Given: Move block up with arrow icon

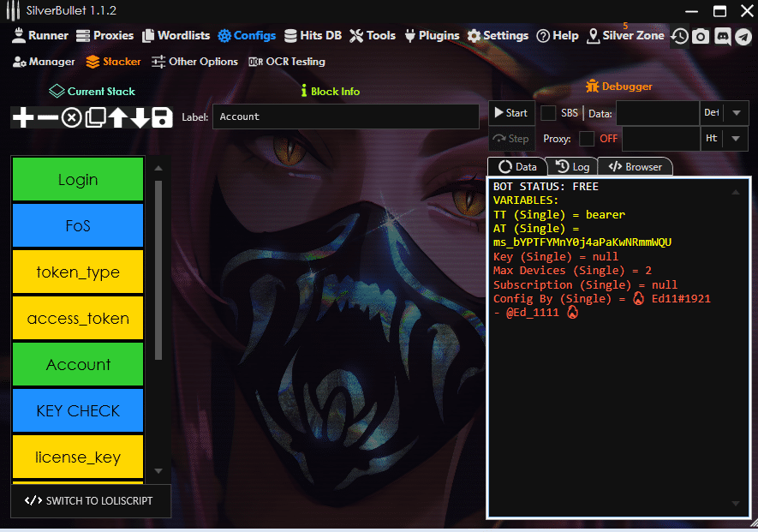Looking at the screenshot, I should pyautogui.click(x=118, y=117).
